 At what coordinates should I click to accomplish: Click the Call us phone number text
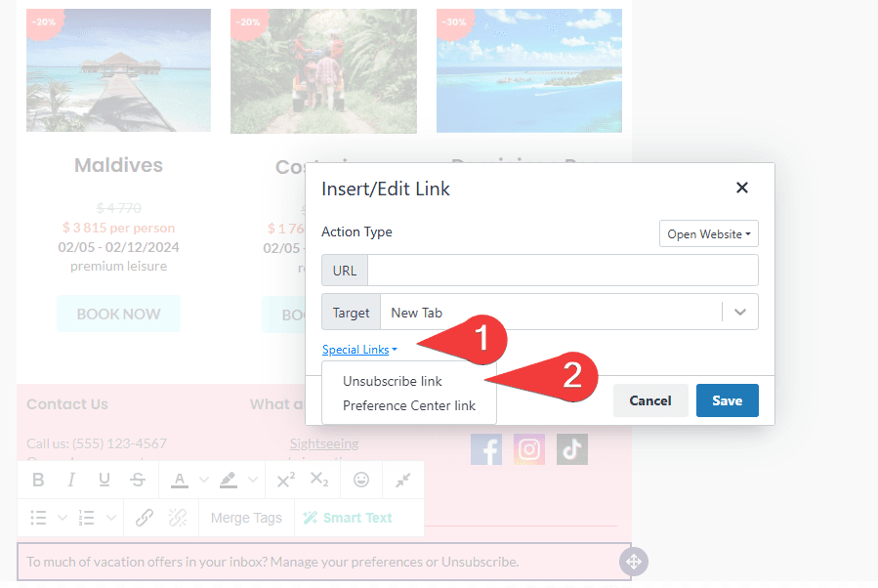97,443
